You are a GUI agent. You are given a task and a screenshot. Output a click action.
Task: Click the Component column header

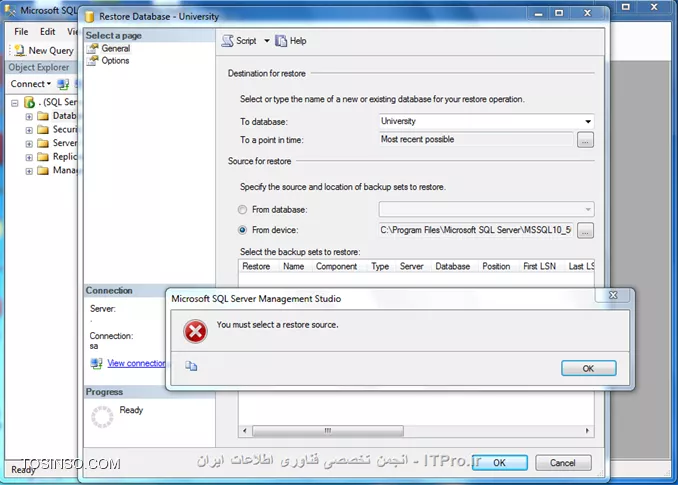point(336,266)
